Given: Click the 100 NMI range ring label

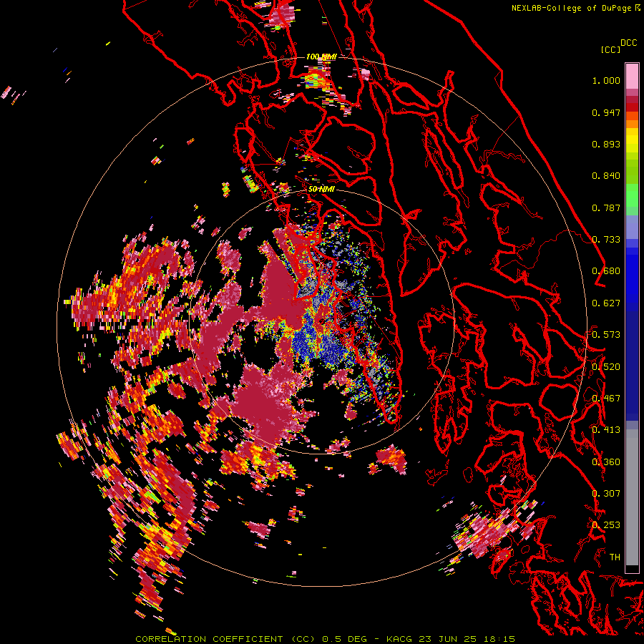Looking at the screenshot, I should (321, 57).
